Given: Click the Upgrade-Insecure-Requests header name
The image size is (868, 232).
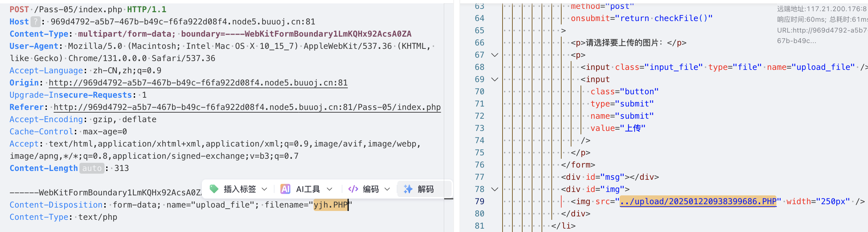Looking at the screenshot, I should [x=71, y=95].
